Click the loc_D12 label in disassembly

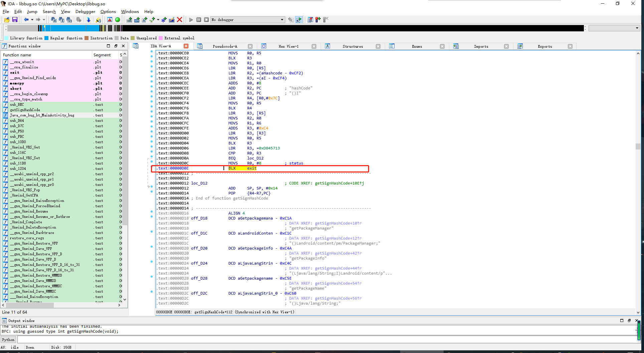pyautogui.click(x=199, y=183)
